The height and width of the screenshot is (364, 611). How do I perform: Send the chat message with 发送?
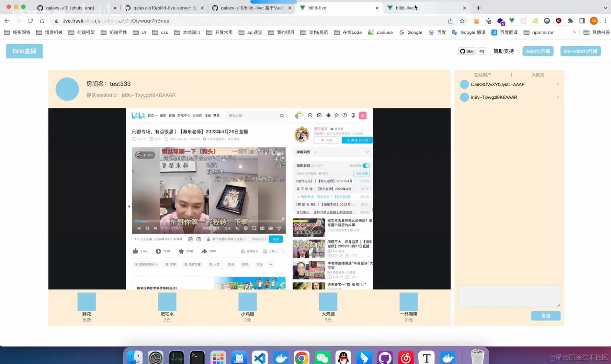point(546,316)
